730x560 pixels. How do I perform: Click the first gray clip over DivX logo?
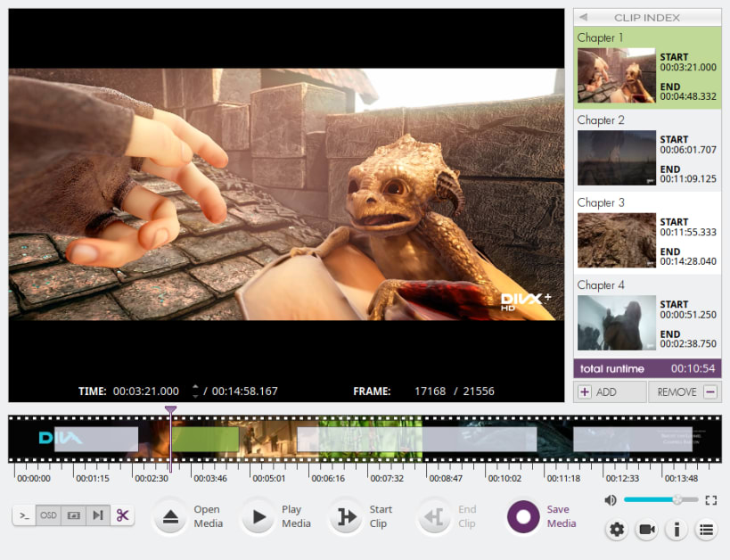point(96,440)
